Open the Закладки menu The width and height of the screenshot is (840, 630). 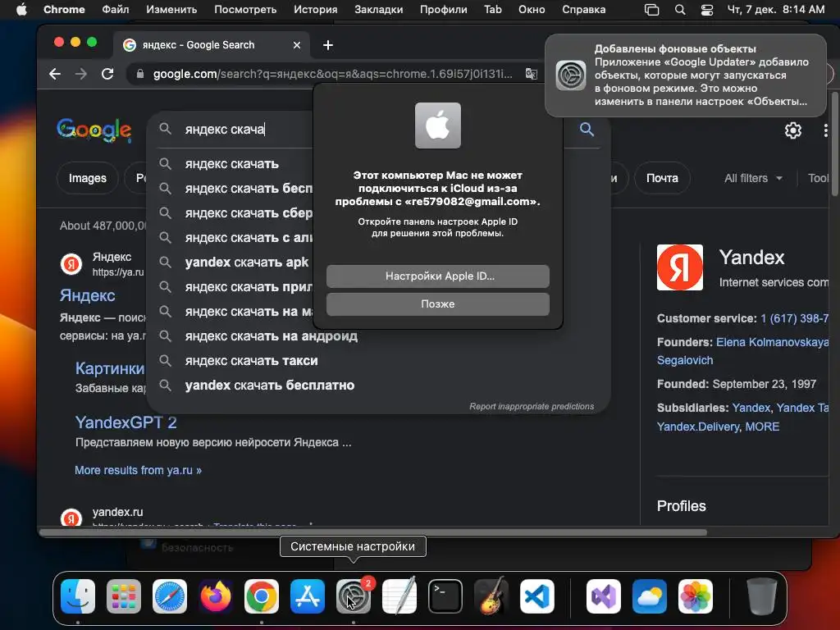pyautogui.click(x=379, y=9)
